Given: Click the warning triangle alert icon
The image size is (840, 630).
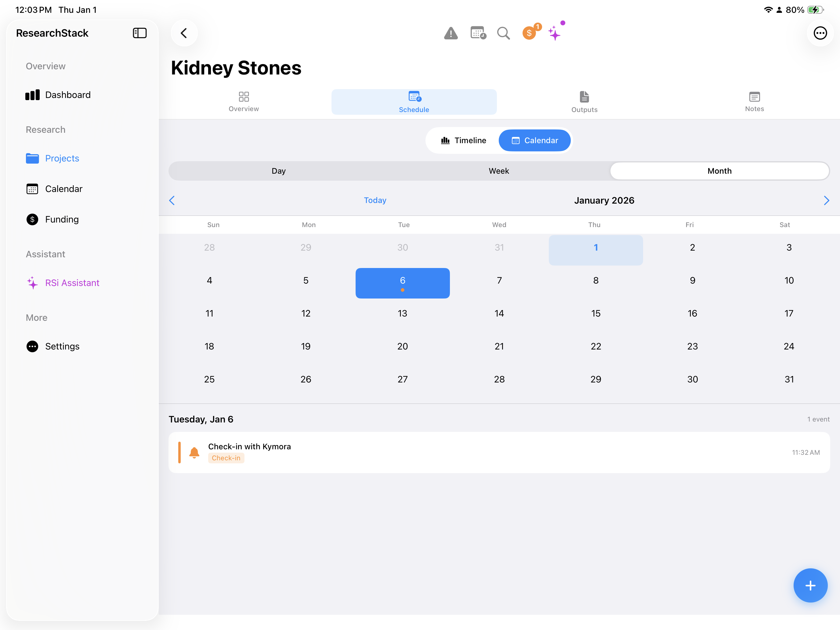Looking at the screenshot, I should [x=451, y=33].
